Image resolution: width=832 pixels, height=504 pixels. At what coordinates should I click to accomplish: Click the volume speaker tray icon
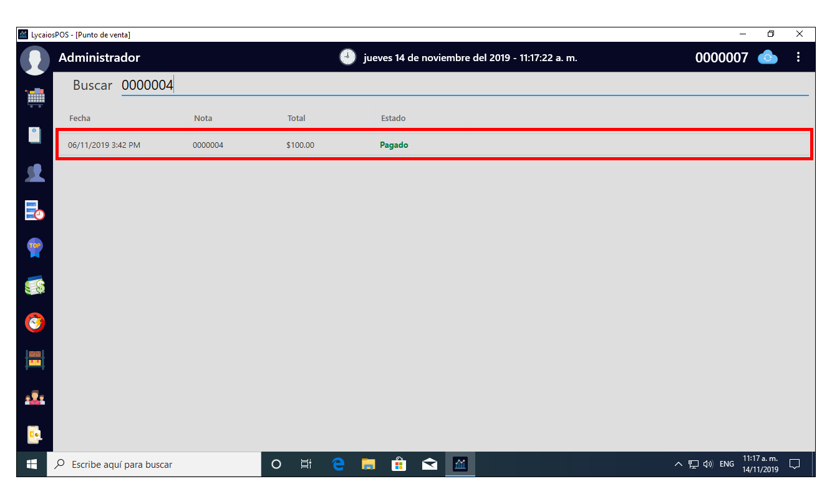(708, 464)
